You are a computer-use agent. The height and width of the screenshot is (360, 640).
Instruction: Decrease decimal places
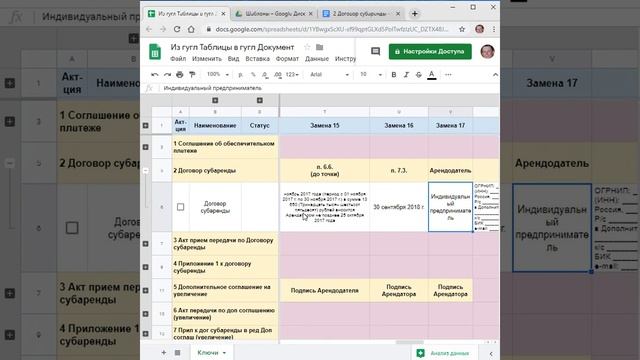pos(265,75)
